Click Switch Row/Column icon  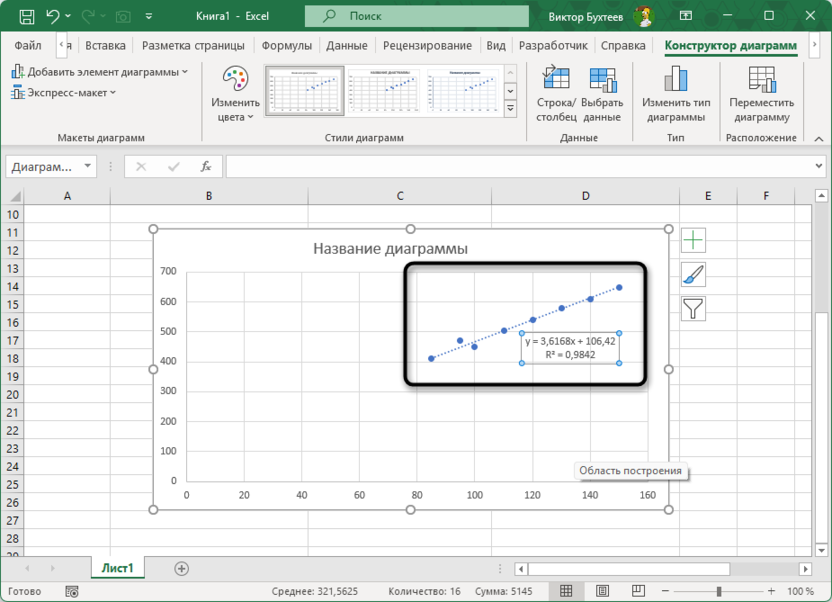pyautogui.click(x=555, y=95)
